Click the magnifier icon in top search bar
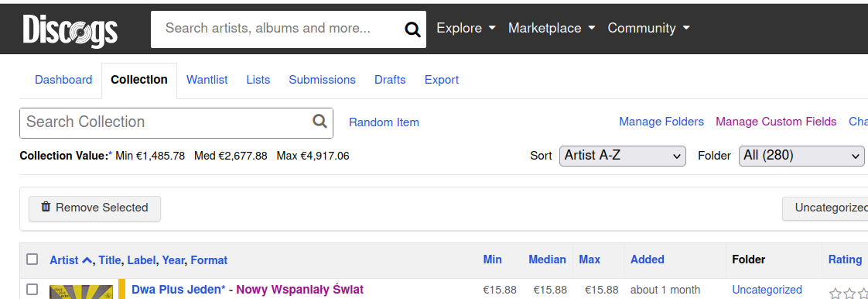This screenshot has height=299, width=868. 412,29
